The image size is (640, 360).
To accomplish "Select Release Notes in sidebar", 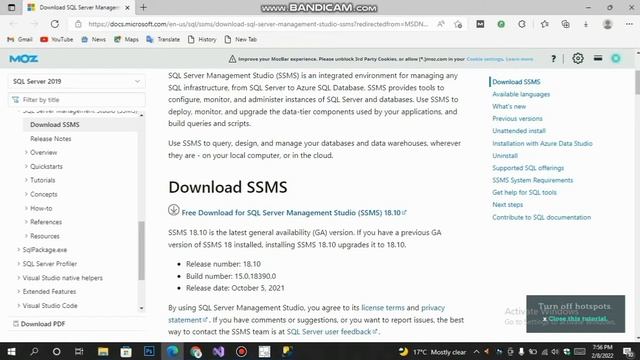I will (x=51, y=138).
